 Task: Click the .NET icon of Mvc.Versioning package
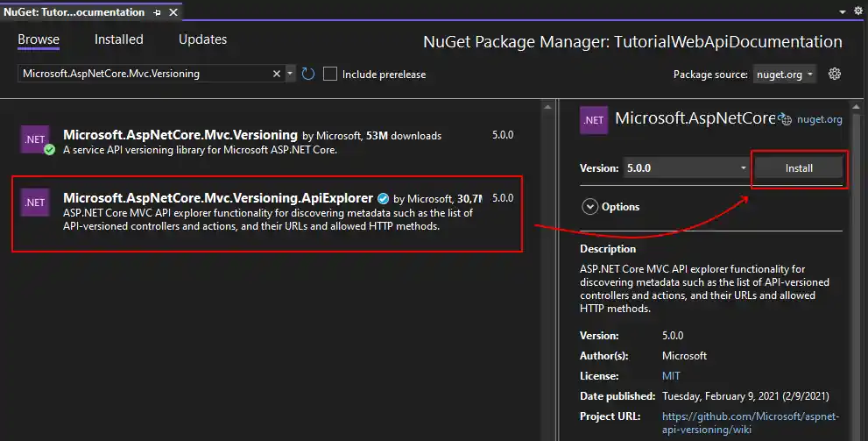[35, 139]
